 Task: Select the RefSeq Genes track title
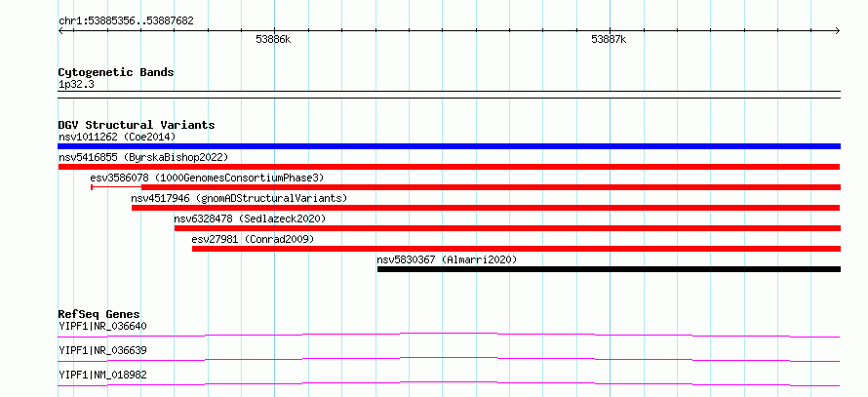click(99, 314)
